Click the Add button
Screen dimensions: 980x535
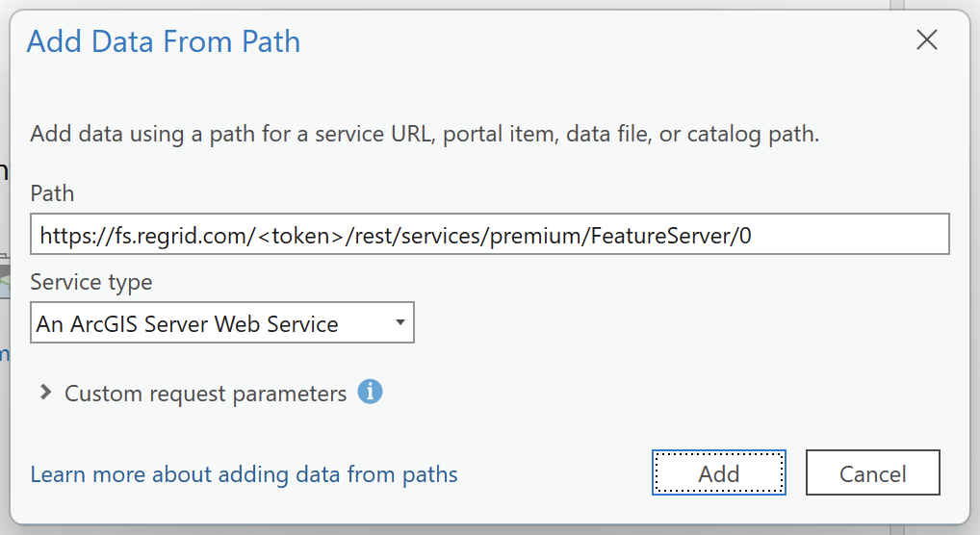(719, 472)
